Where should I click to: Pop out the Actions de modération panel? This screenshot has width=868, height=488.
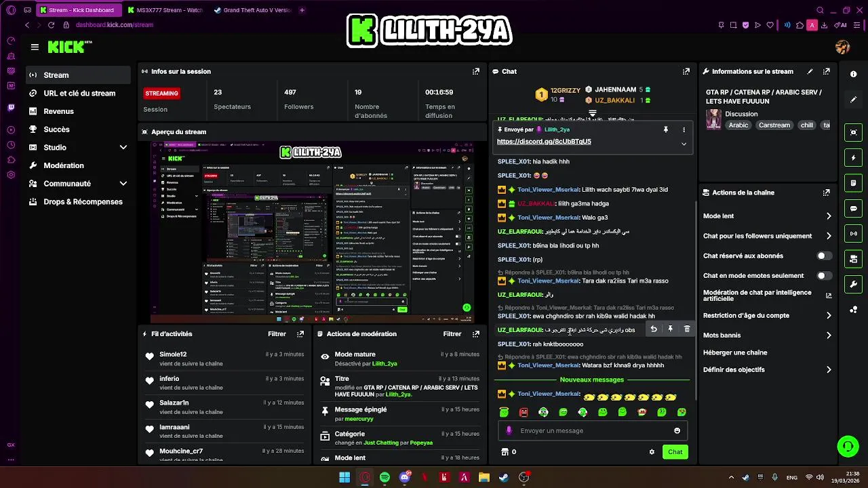pyautogui.click(x=476, y=333)
